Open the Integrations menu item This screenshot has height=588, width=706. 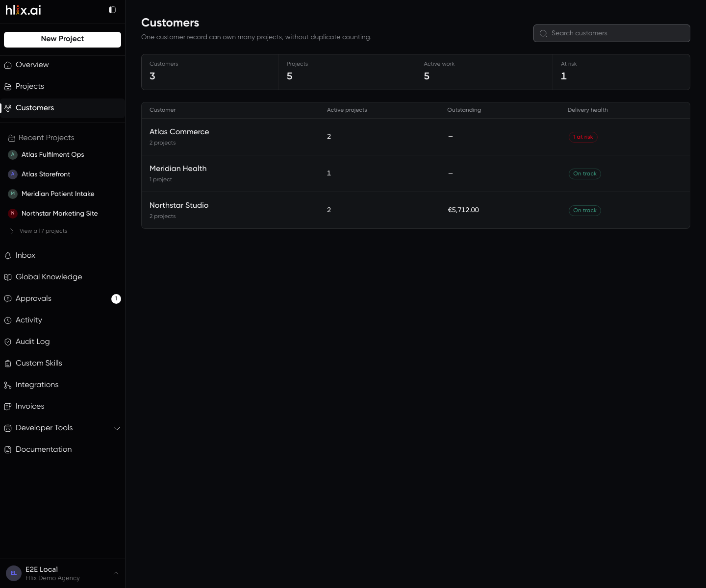(62, 385)
